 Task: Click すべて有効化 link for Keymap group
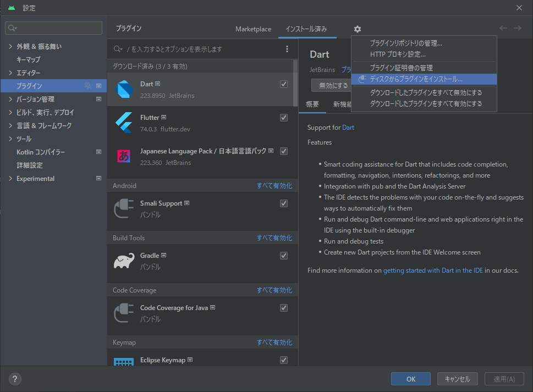click(x=274, y=343)
